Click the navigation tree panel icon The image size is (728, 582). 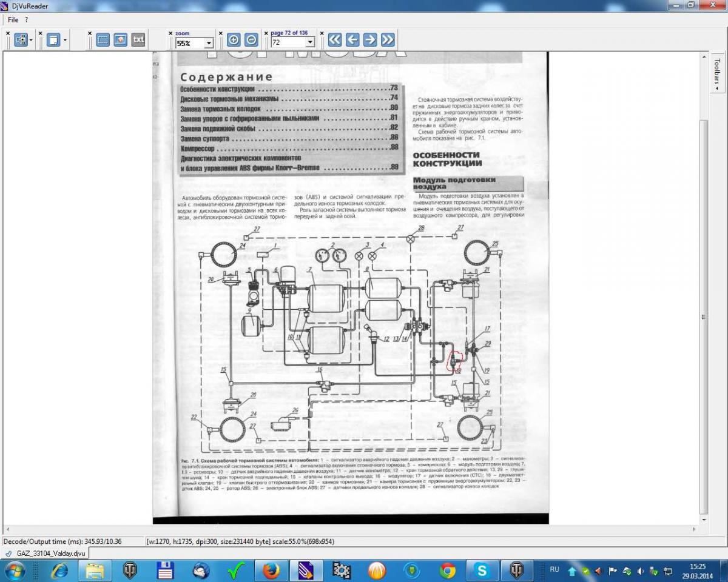coord(21,40)
